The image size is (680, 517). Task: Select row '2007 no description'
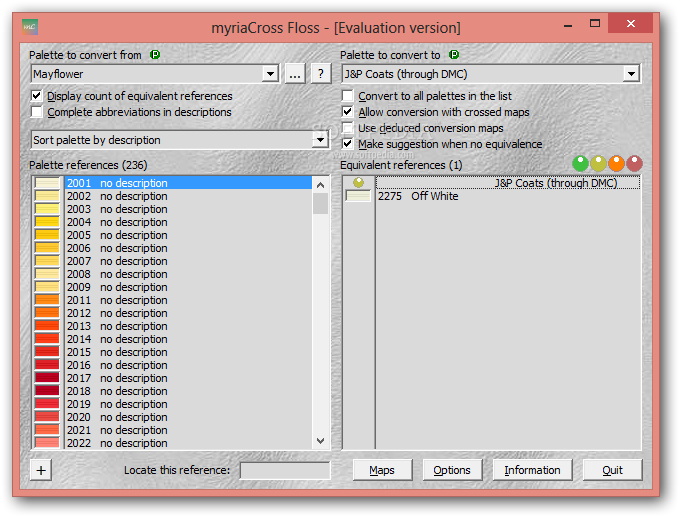pyautogui.click(x=188, y=261)
